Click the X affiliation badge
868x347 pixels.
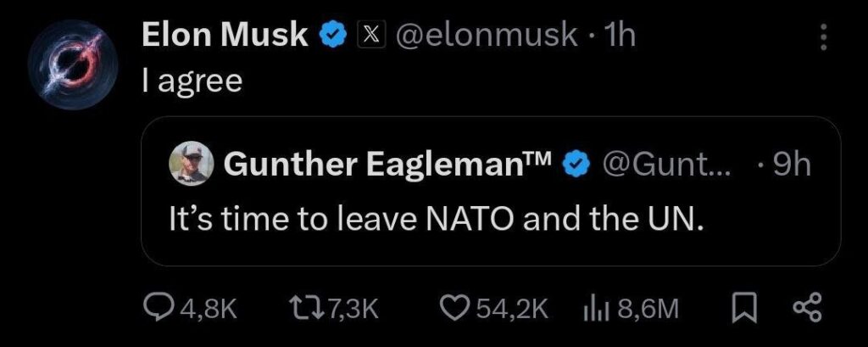click(370, 36)
